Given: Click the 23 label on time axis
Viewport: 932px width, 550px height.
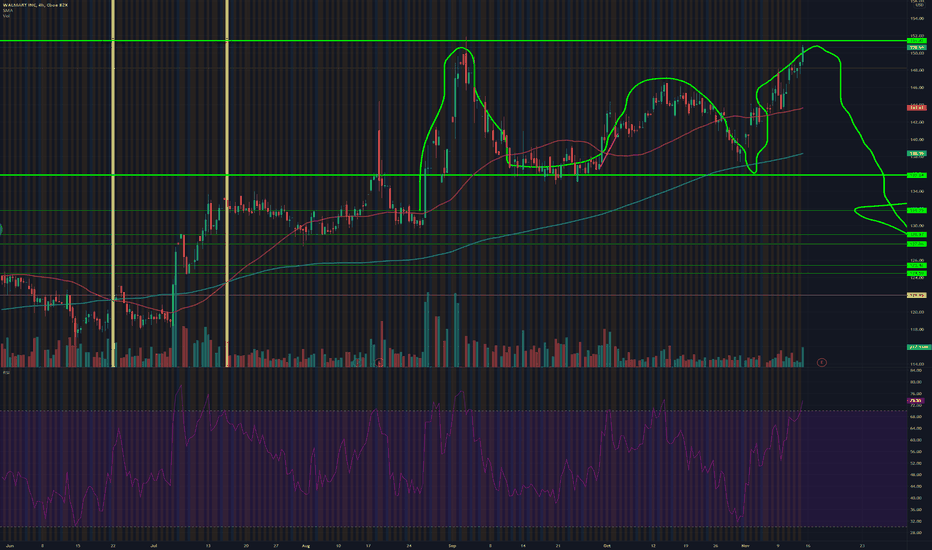Looking at the screenshot, I should (862, 545).
